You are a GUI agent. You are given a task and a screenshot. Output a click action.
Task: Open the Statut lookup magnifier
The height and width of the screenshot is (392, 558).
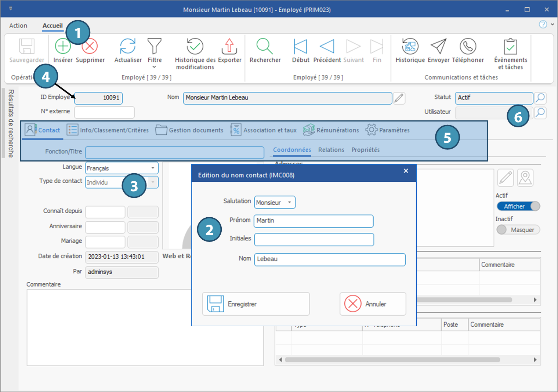point(540,98)
